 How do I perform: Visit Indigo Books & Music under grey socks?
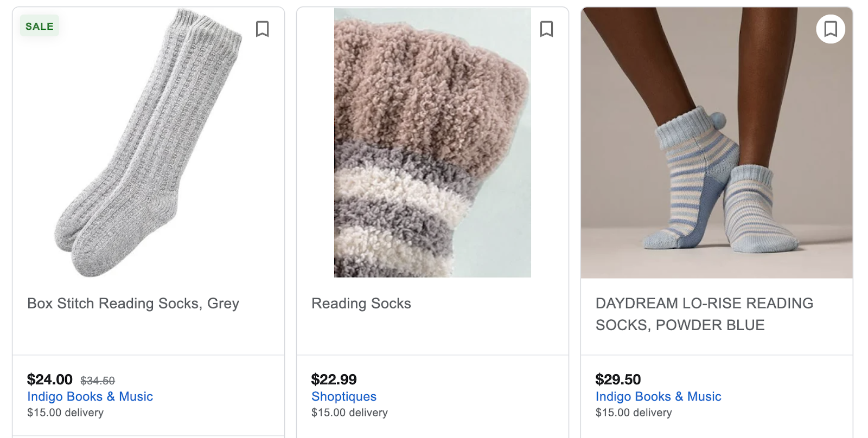point(90,397)
